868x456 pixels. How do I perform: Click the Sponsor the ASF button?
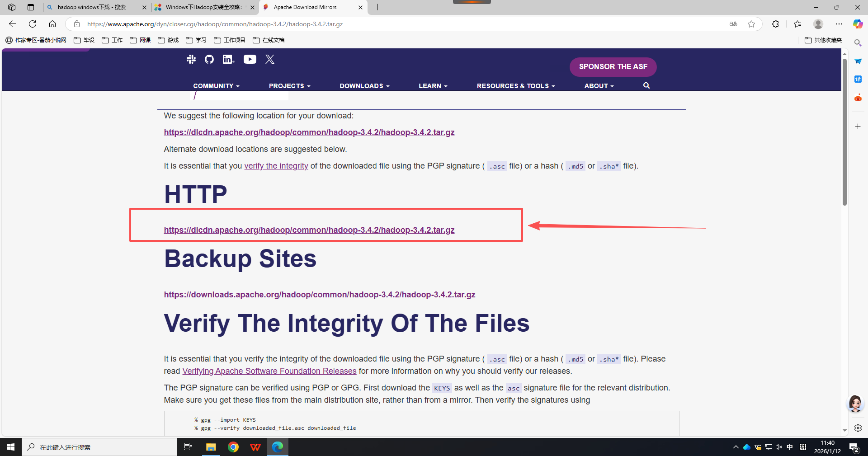[613, 67]
